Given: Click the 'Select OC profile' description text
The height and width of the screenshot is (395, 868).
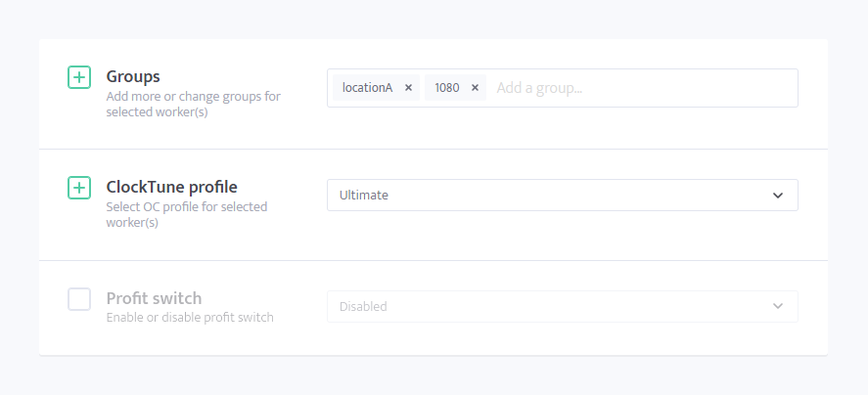Looking at the screenshot, I should point(187,215).
